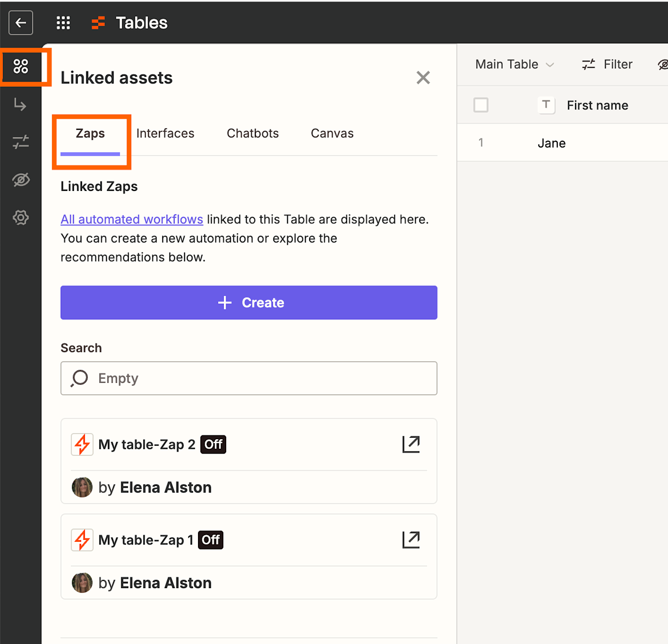Click the search magnifier icon
Image resolution: width=668 pixels, height=644 pixels.
(x=79, y=378)
